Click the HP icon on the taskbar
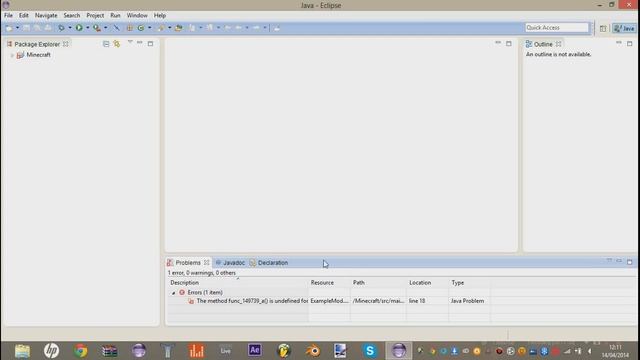Screen dimensions: 640x360 coord(51,351)
